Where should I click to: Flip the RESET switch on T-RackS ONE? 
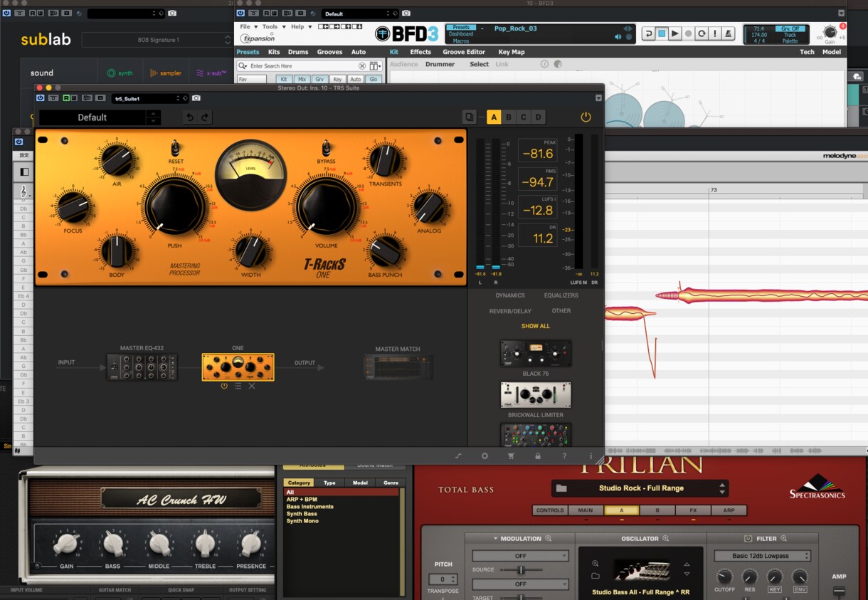(176, 148)
